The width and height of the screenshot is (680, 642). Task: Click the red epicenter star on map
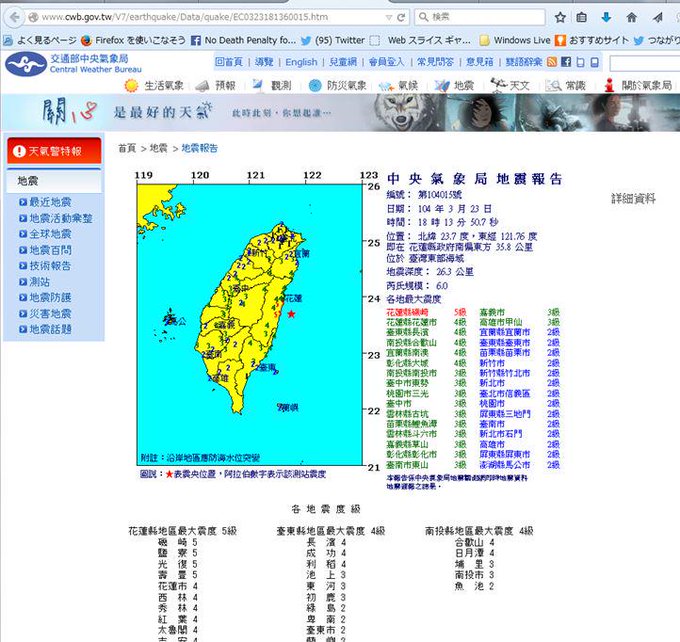291,314
